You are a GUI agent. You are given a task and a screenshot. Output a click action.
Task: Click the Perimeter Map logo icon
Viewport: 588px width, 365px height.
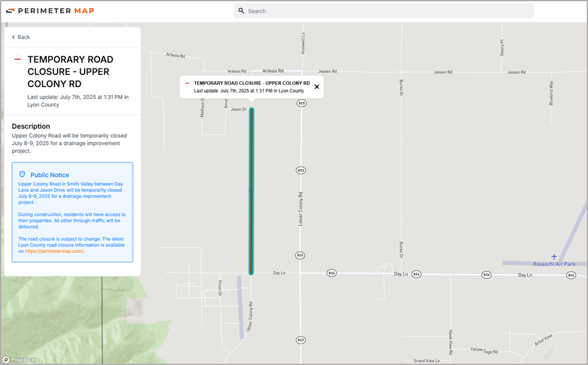pyautogui.click(x=10, y=10)
